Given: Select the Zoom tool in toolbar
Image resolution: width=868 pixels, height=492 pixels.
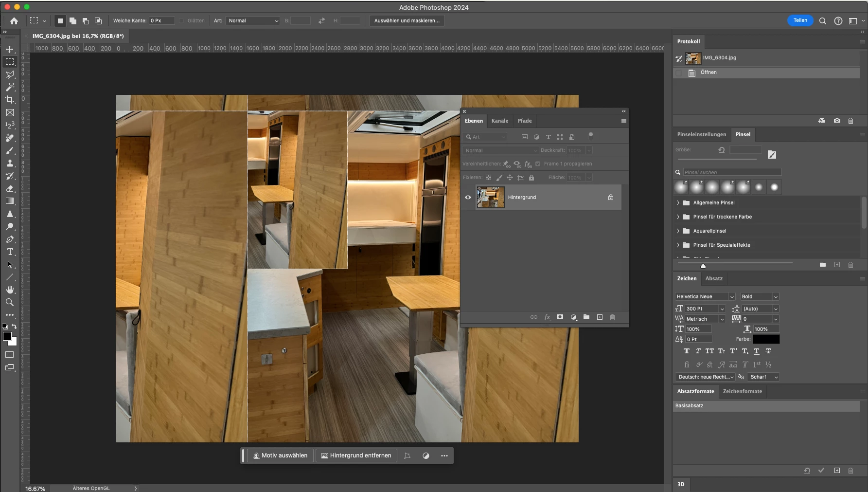Looking at the screenshot, I should tap(10, 302).
